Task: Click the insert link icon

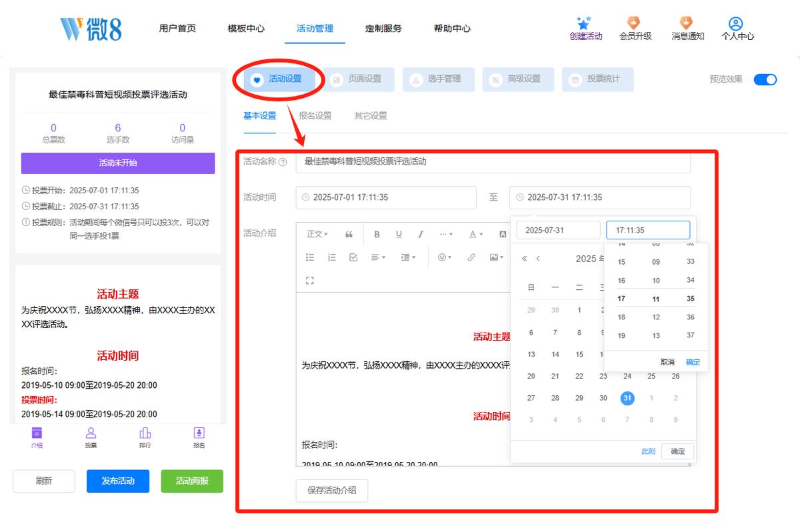Action: coord(471,257)
